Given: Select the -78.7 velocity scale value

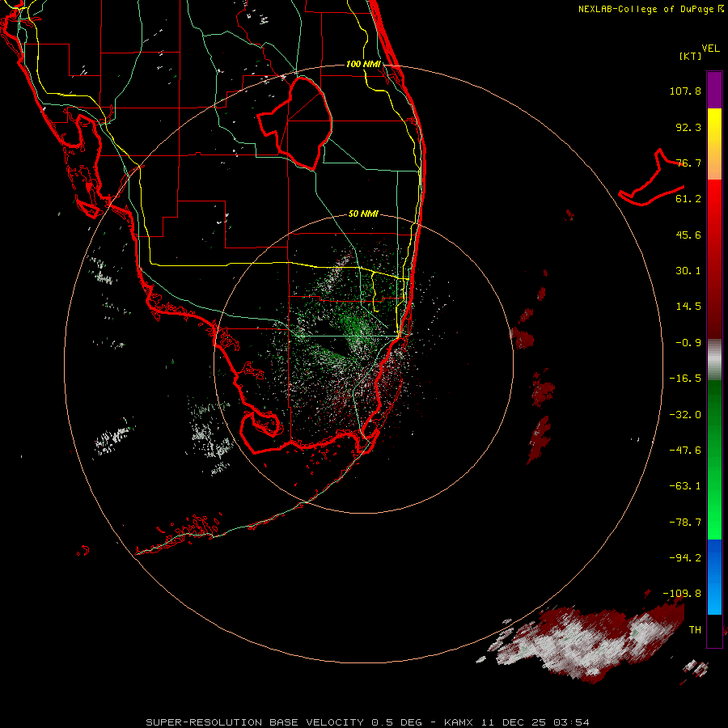Looking at the screenshot, I should click(685, 523).
